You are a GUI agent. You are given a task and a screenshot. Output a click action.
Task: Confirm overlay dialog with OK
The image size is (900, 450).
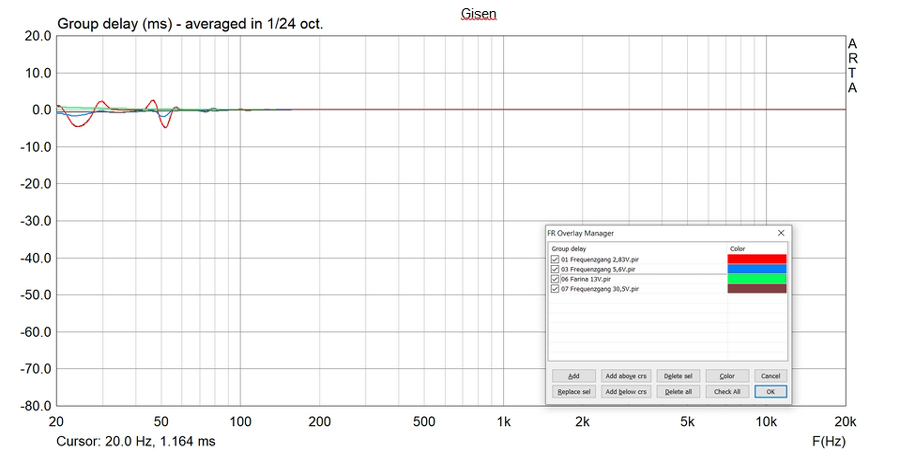770,391
